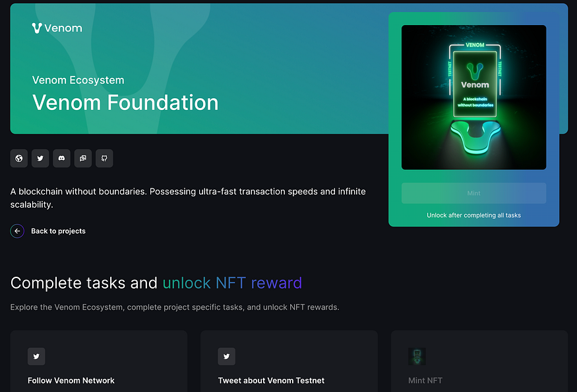Click the disabled Mint button
The height and width of the screenshot is (392, 577).
pos(473,193)
